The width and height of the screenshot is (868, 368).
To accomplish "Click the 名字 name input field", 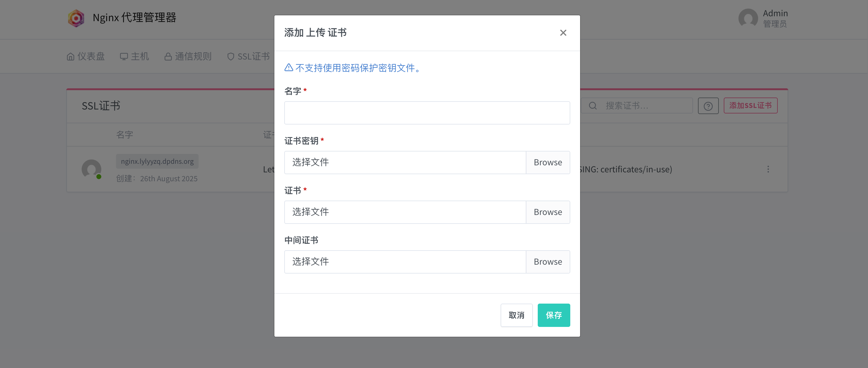I will [x=427, y=113].
